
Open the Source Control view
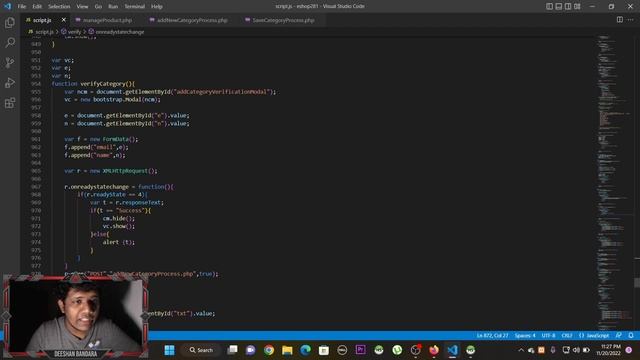point(10,62)
